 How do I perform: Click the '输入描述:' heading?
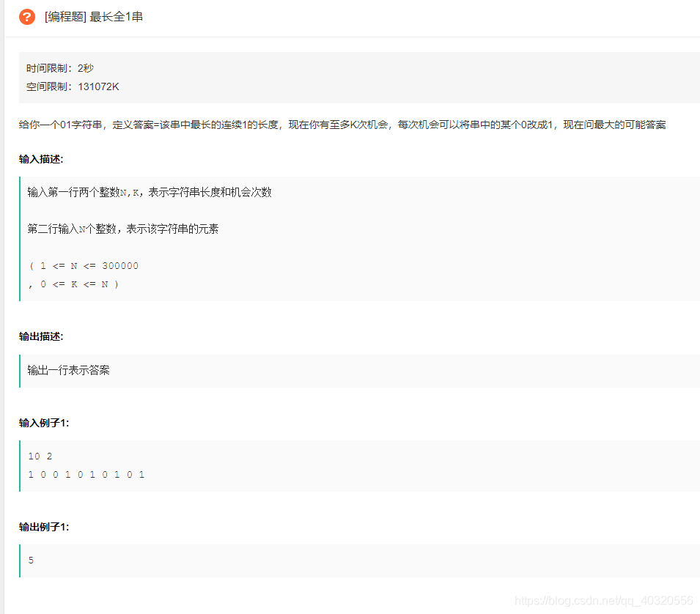41,159
